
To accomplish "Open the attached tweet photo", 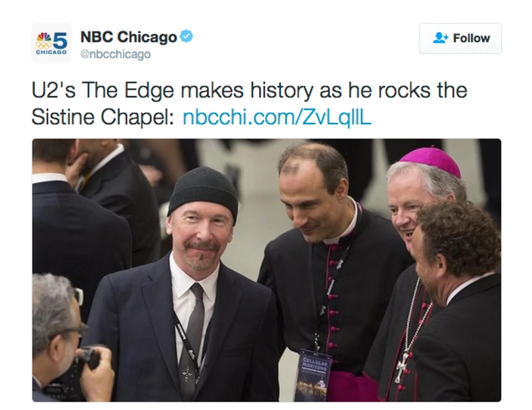I will (267, 270).
